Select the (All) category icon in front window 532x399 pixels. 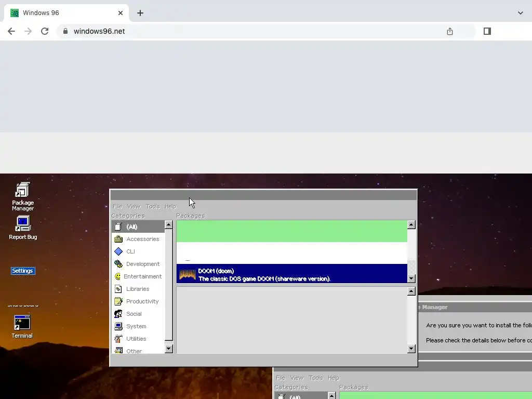(x=118, y=227)
